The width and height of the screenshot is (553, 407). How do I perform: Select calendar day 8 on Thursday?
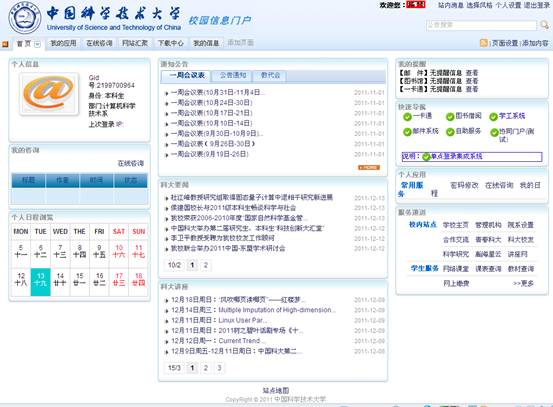(x=80, y=251)
